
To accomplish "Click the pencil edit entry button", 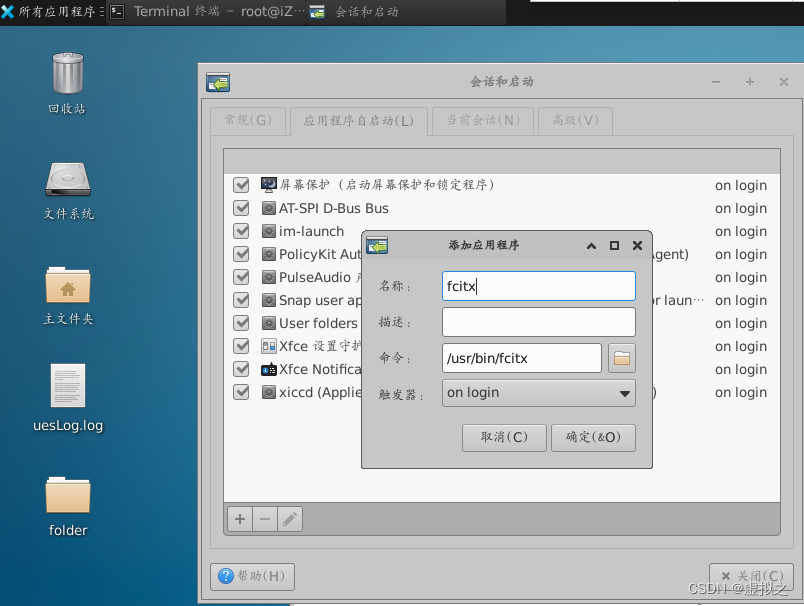I will pos(290,519).
